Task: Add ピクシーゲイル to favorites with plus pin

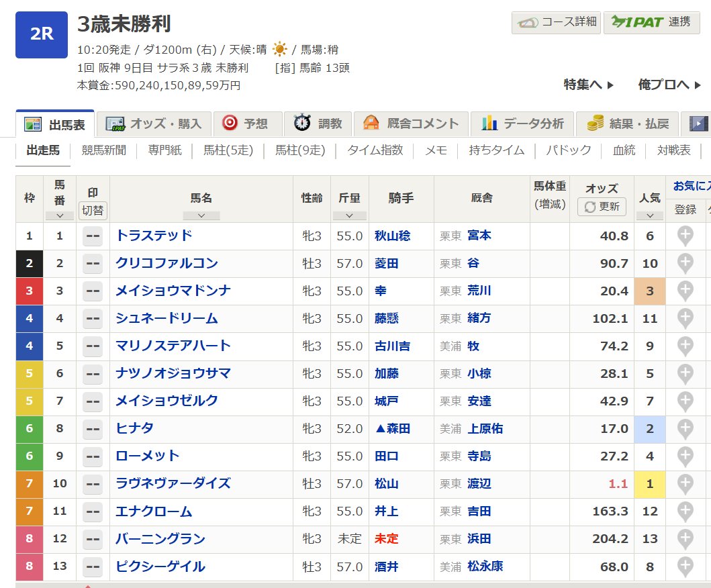Action: (685, 567)
